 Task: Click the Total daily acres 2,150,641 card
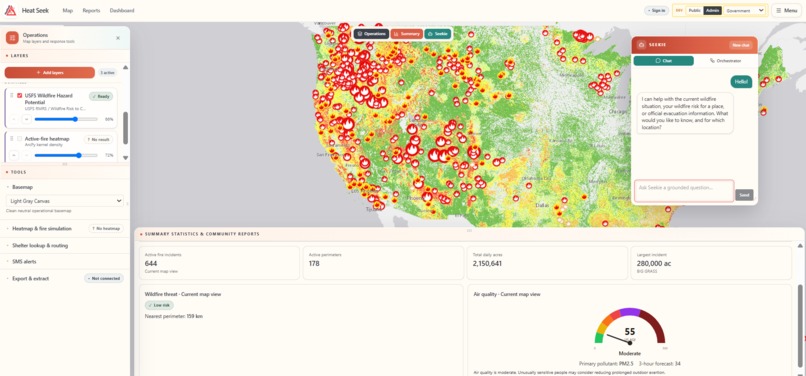pos(547,263)
